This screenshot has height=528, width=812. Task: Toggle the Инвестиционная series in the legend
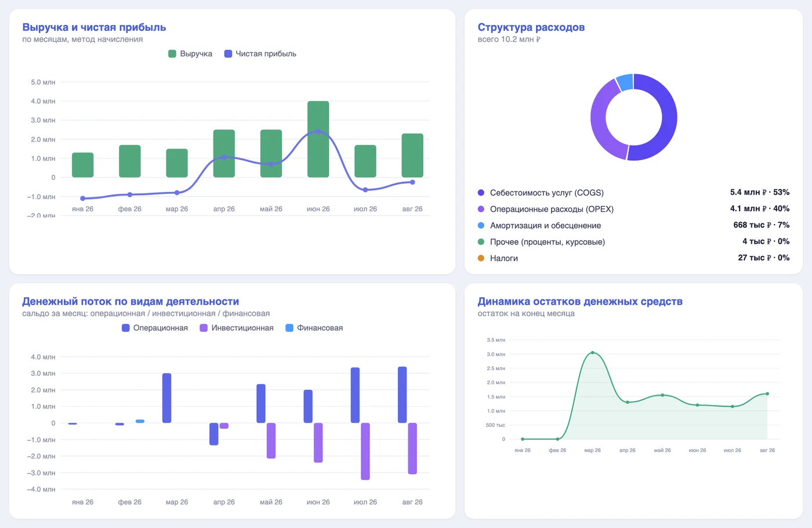pyautogui.click(x=237, y=328)
